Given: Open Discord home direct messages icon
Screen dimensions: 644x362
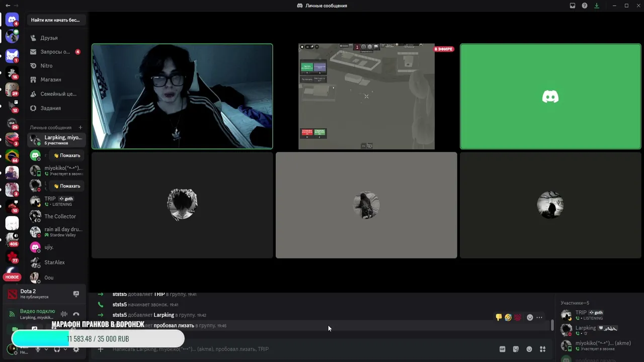Looking at the screenshot, I should pyautogui.click(x=12, y=20).
